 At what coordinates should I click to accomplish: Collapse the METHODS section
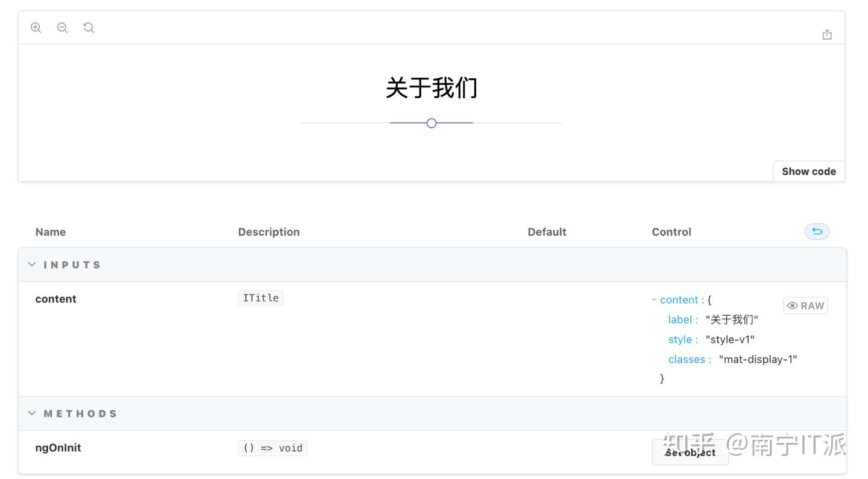coord(32,413)
